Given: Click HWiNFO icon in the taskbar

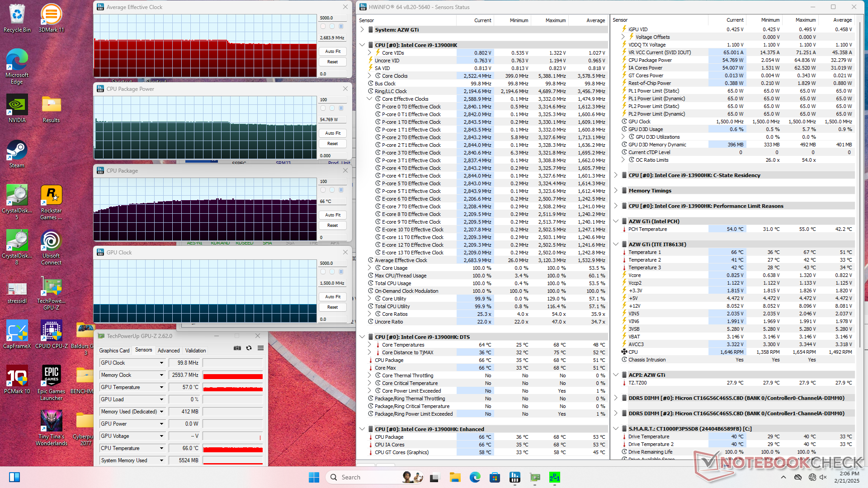Looking at the screenshot, I should coord(515,477).
